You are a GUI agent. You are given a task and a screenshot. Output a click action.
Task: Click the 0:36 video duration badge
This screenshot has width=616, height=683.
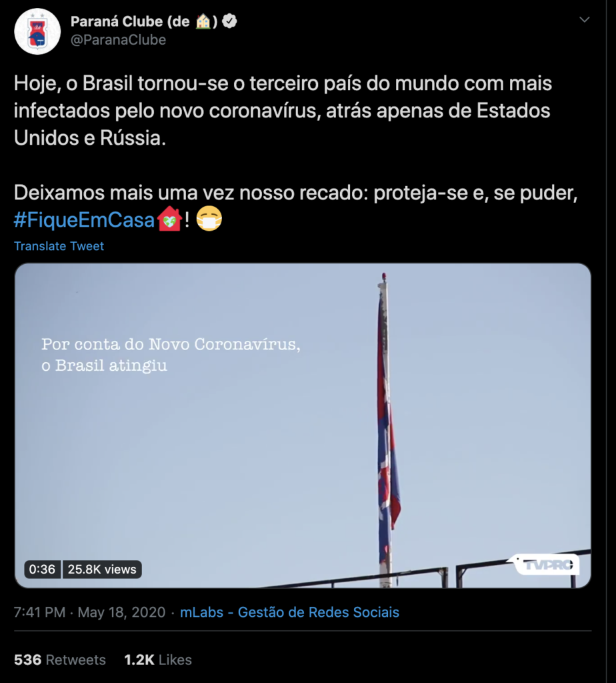(42, 569)
